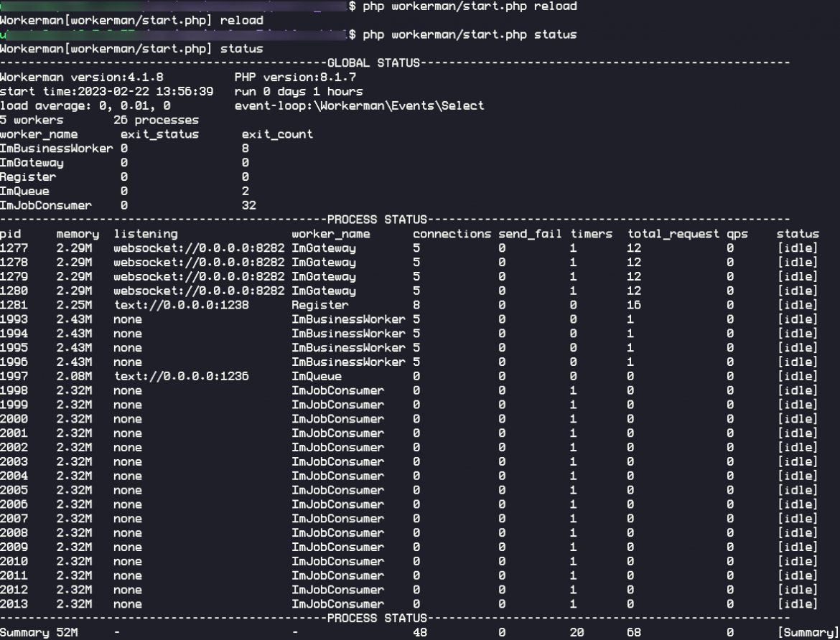Viewport: 840px width, 640px height.
Task: Click the pid column header
Action: pos(11,234)
